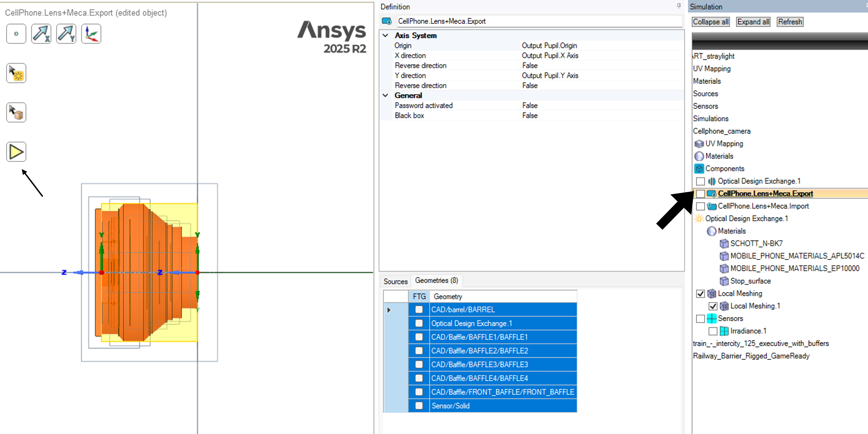Toggle the CellPhone.Lens+Meca.Import checkbox
868x434 pixels.
[x=700, y=206]
